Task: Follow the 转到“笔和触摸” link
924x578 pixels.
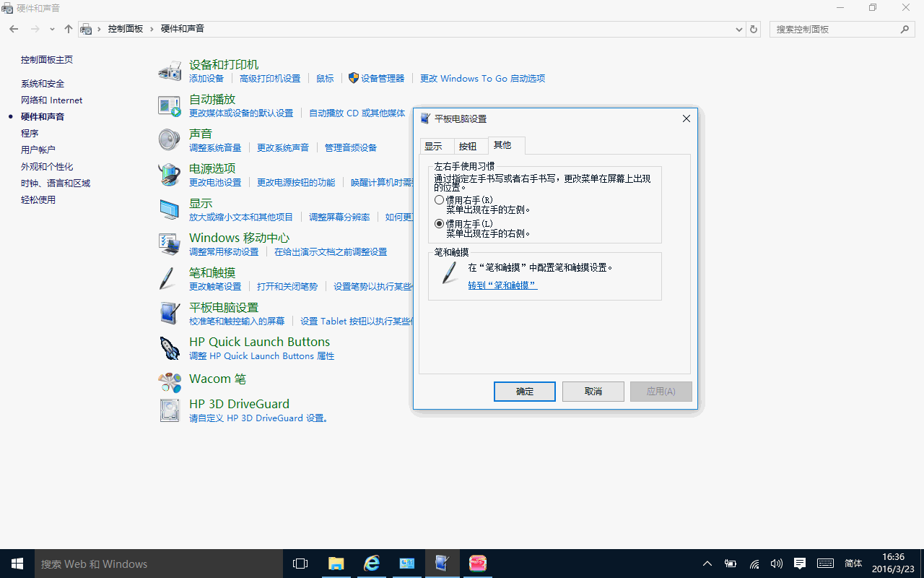Action: click(502, 285)
